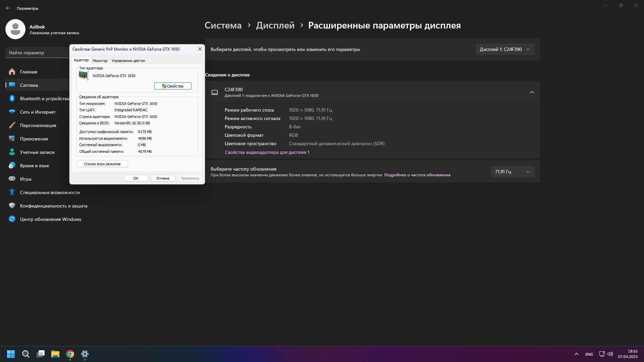Go to Дисплей in breadcrumb
644x362 pixels.
click(275, 25)
